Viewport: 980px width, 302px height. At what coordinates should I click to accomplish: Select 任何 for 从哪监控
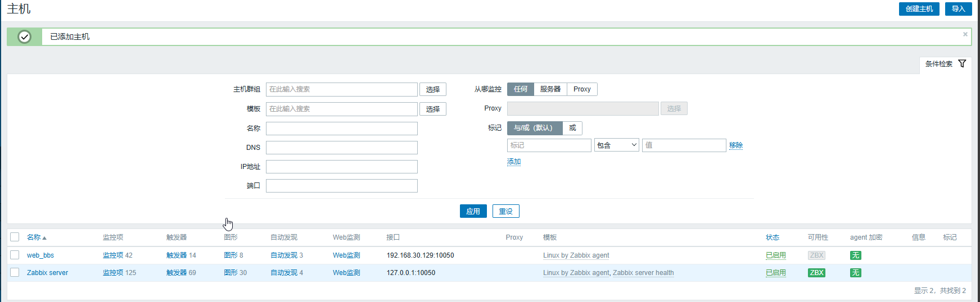(x=521, y=89)
